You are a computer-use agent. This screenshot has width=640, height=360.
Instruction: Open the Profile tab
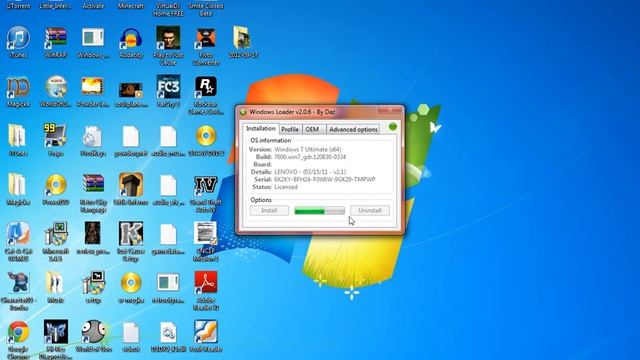[290, 129]
